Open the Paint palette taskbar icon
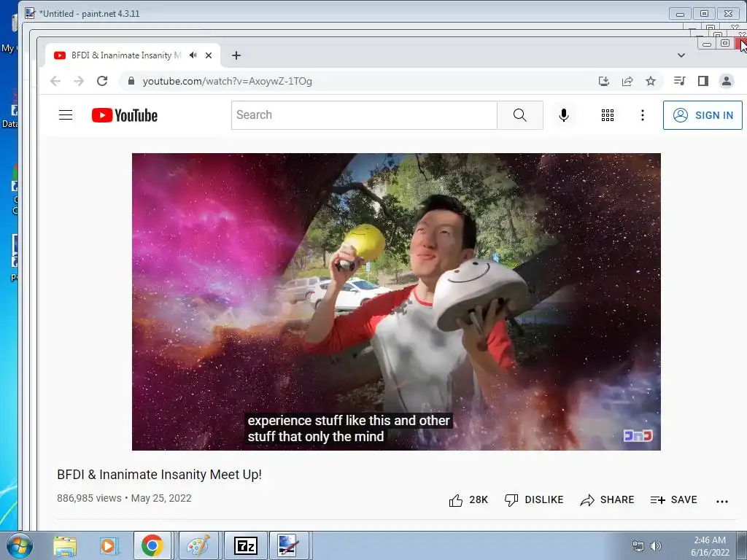 [x=198, y=545]
